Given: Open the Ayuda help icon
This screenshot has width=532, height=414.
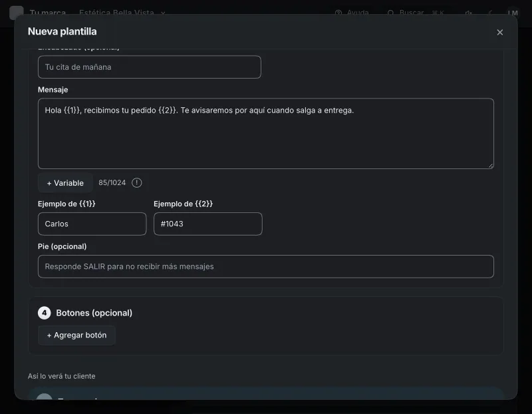Looking at the screenshot, I should (338, 13).
